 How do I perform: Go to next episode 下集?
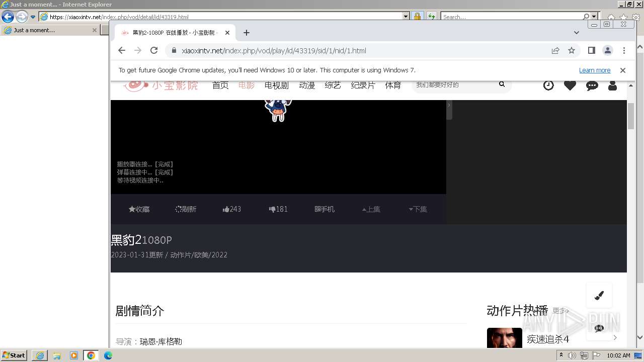[x=418, y=209]
